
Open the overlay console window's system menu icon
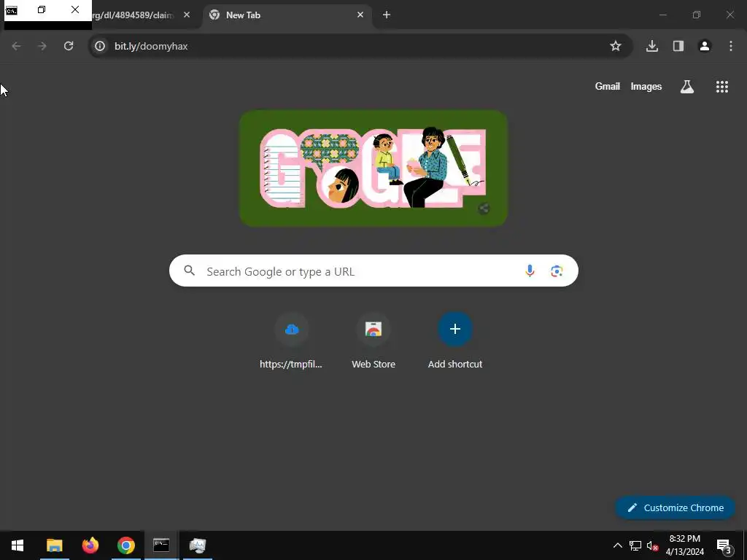12,10
